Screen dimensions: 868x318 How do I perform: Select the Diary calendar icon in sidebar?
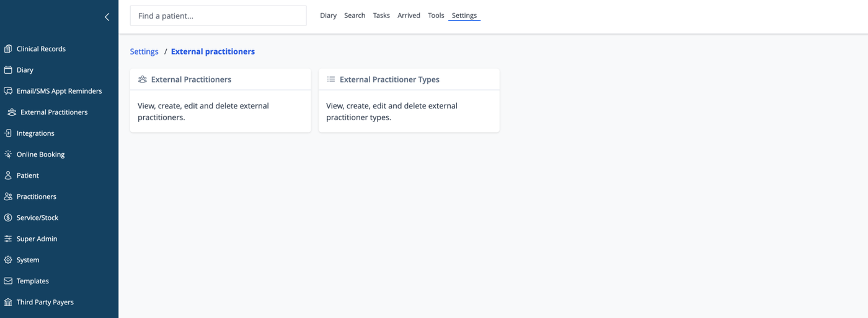(x=8, y=70)
